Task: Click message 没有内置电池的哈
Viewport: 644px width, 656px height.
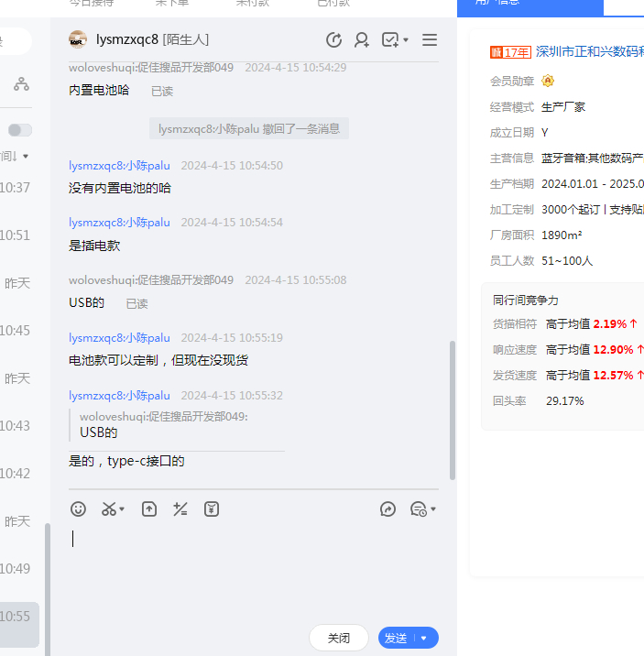Action: [x=120, y=188]
